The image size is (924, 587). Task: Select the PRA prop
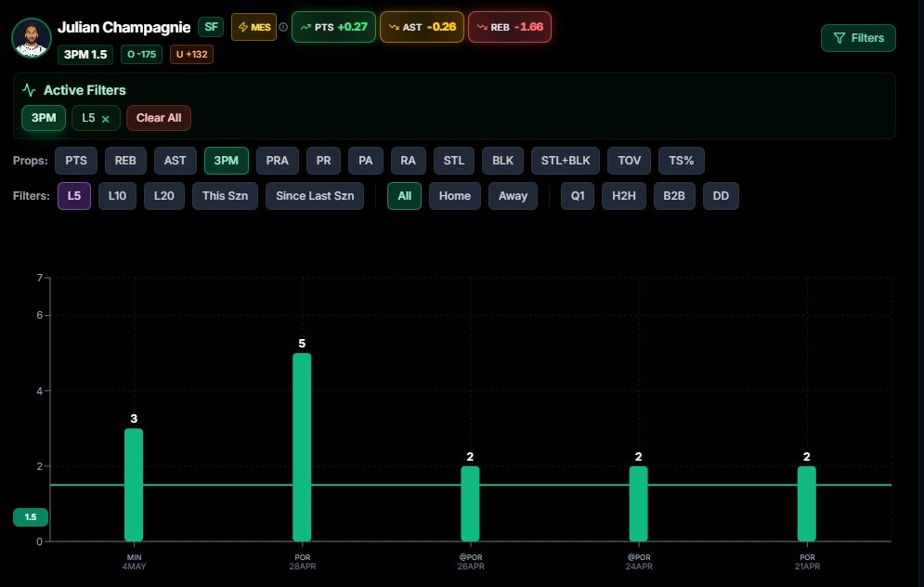click(x=278, y=161)
